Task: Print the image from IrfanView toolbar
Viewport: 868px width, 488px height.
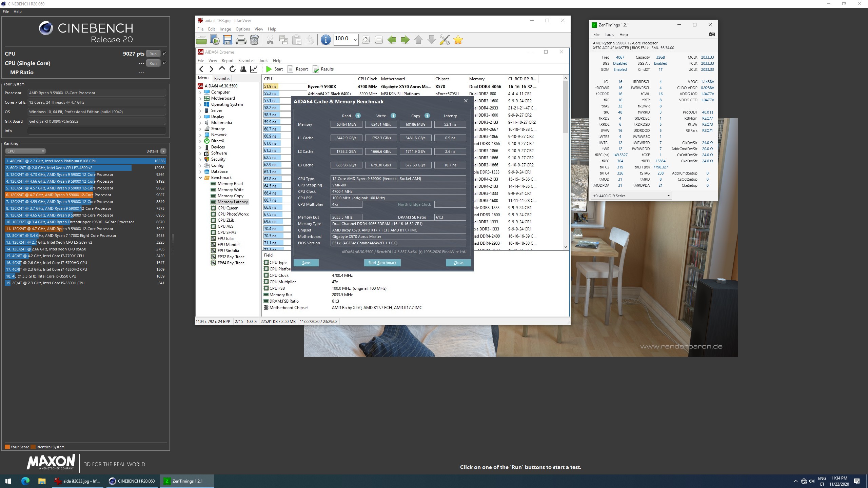Action: pos(241,40)
